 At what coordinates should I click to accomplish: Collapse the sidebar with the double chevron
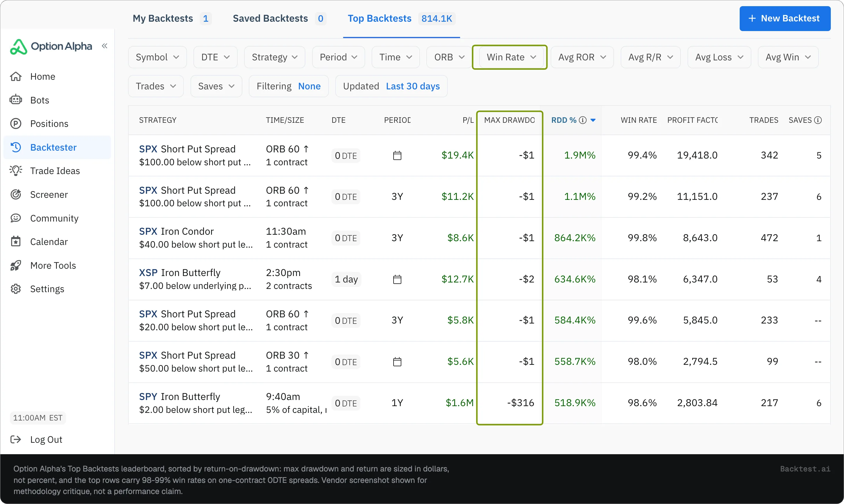click(x=105, y=46)
